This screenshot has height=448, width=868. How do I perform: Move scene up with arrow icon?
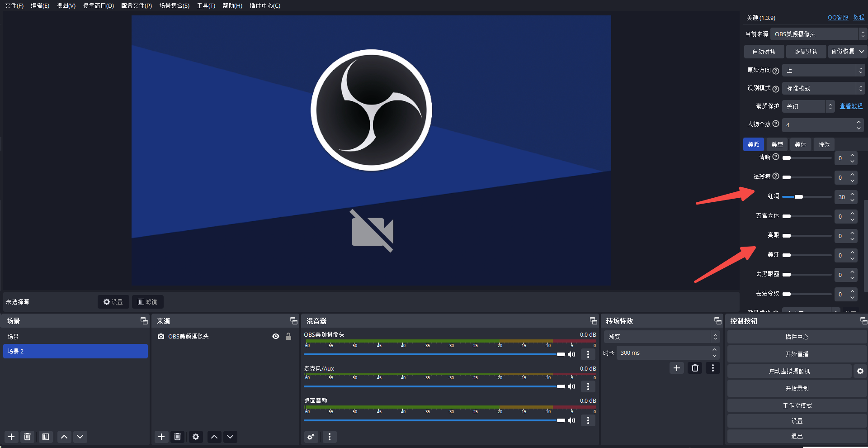(64, 437)
